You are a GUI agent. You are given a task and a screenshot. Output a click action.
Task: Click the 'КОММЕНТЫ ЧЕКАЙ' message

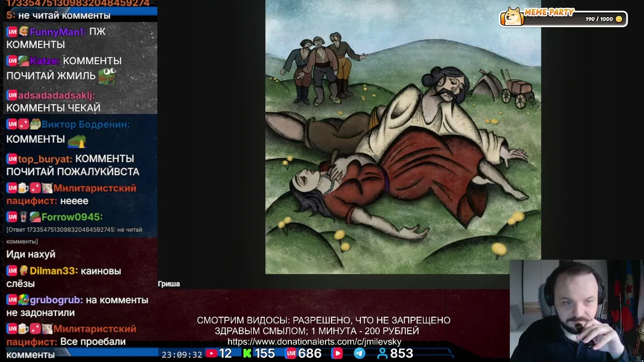click(x=53, y=108)
